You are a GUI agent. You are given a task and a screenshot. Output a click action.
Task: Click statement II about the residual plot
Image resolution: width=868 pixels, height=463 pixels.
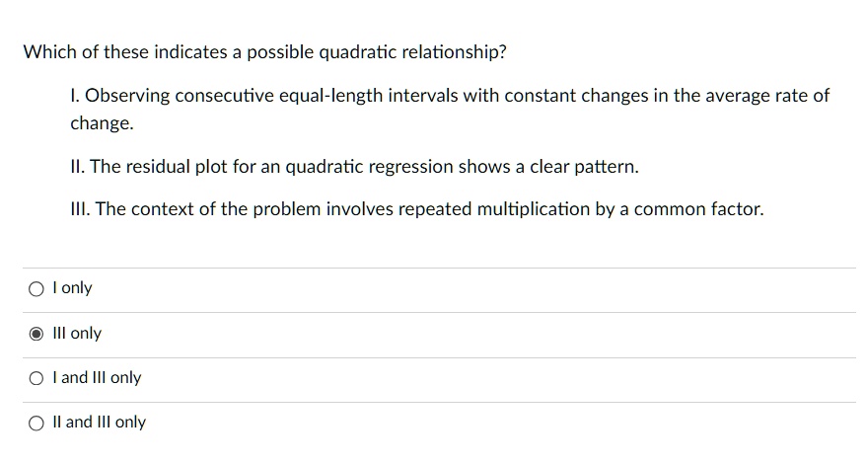click(x=354, y=167)
